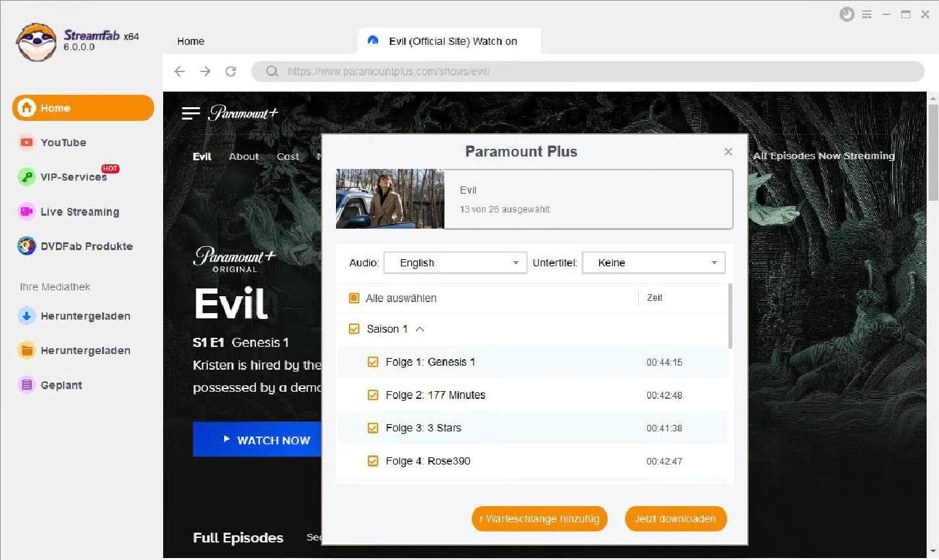Click the green VIP-Services key icon
This screenshot has width=939, height=560.
click(27, 177)
